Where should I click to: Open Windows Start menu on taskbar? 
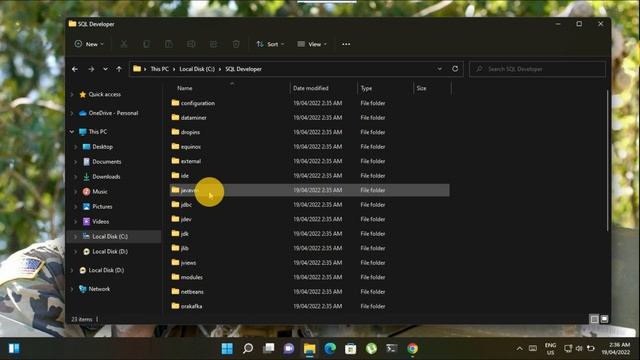pos(227,349)
